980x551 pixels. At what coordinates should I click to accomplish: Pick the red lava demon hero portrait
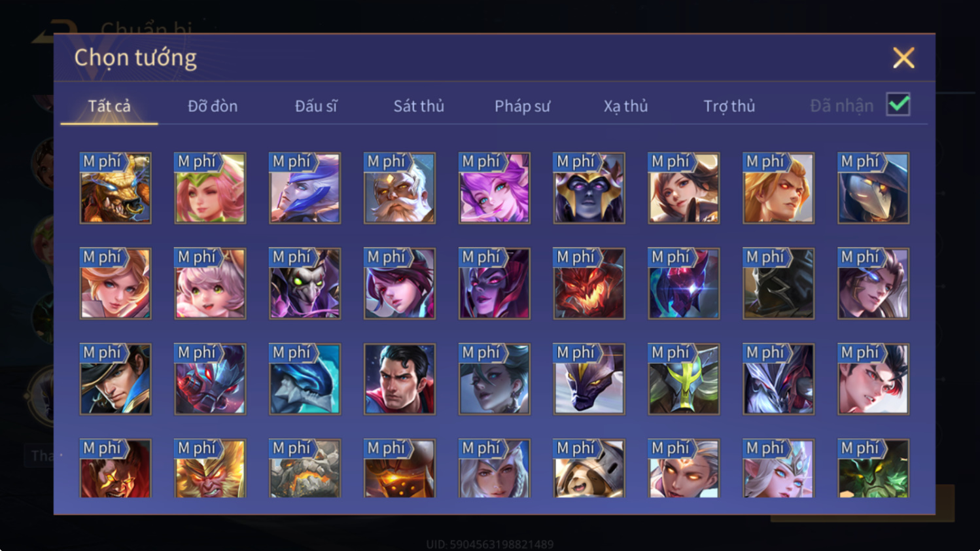(589, 283)
